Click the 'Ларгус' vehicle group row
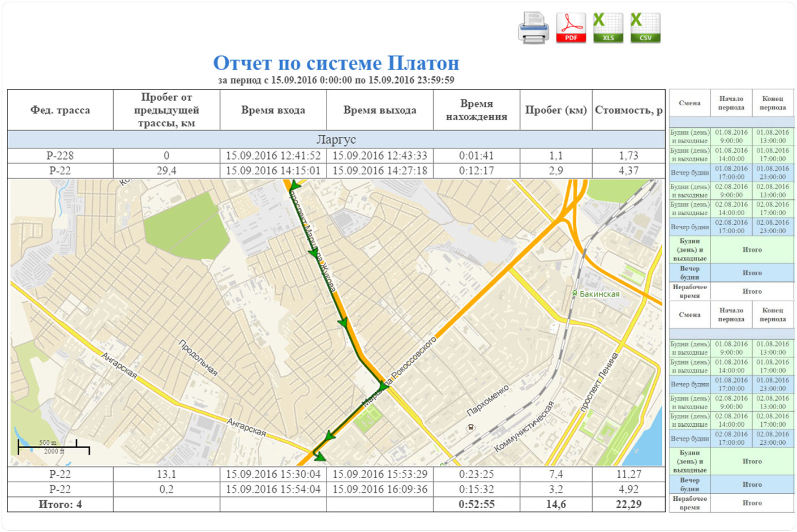Screen dimensions: 797x532 click(336, 139)
